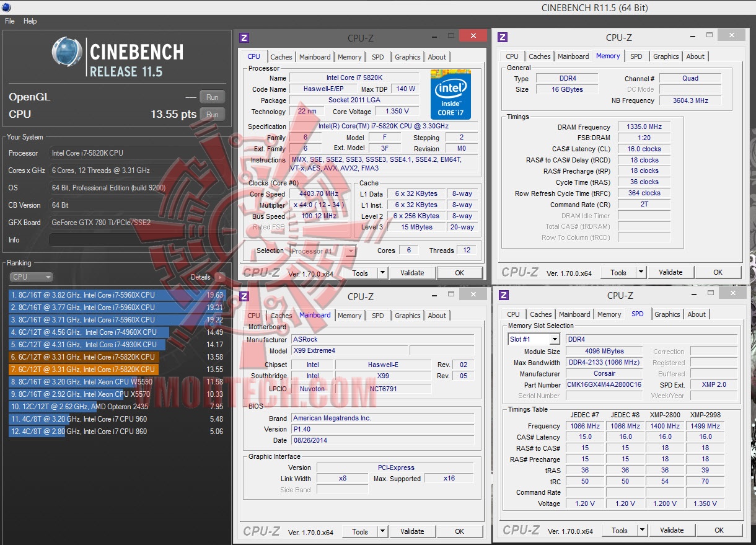The image size is (756, 545).
Task: Click the Part Number field CMK16GX4M4A2800C16
Action: click(x=604, y=384)
